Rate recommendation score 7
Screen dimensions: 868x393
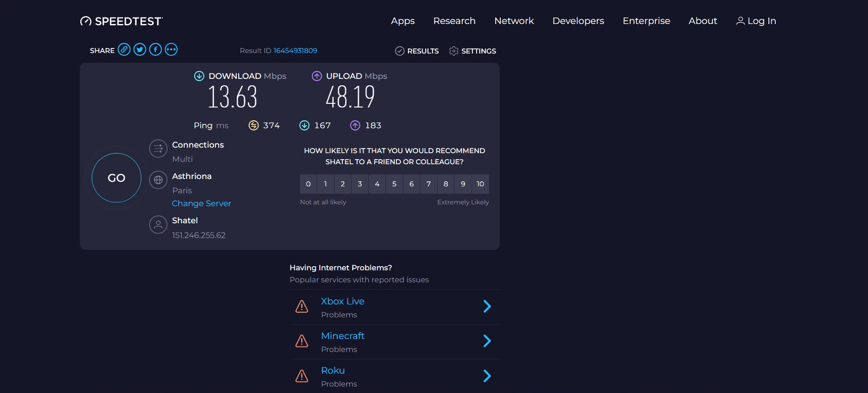[x=429, y=184]
